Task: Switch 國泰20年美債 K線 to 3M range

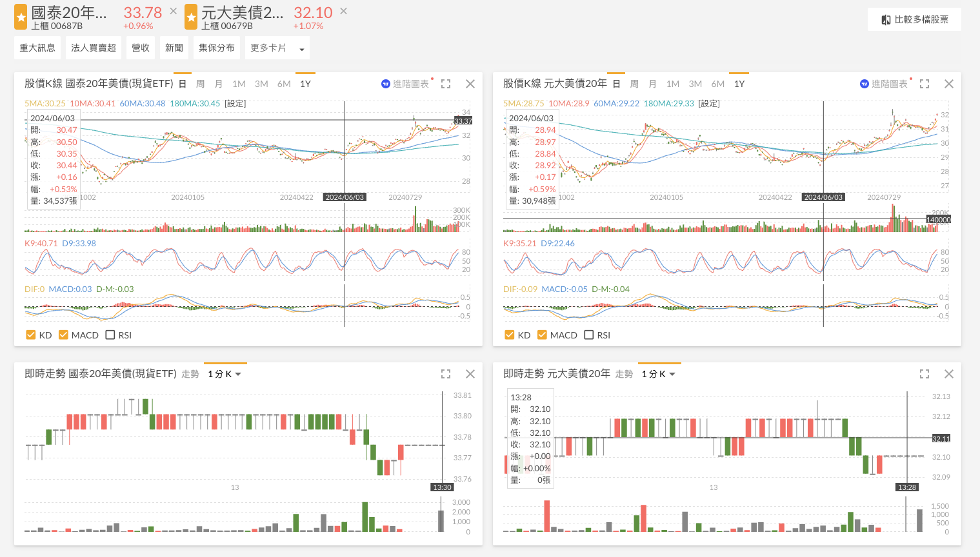Action: (x=261, y=84)
